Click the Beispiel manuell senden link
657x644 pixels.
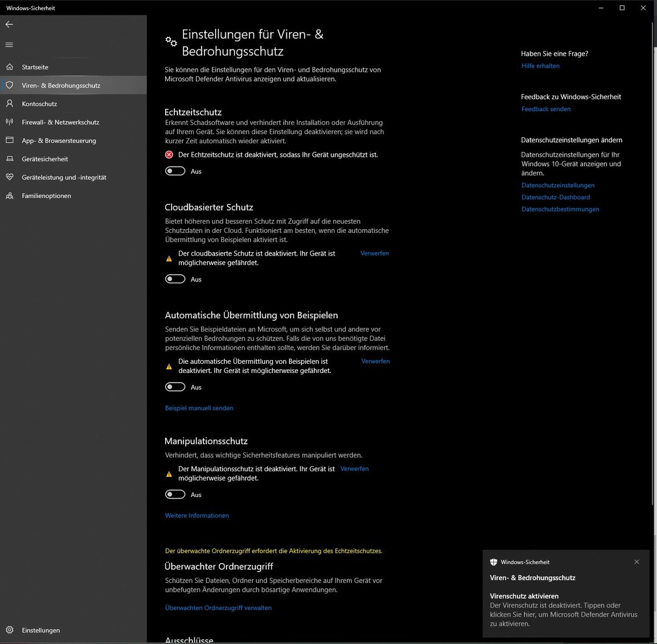pyautogui.click(x=199, y=408)
